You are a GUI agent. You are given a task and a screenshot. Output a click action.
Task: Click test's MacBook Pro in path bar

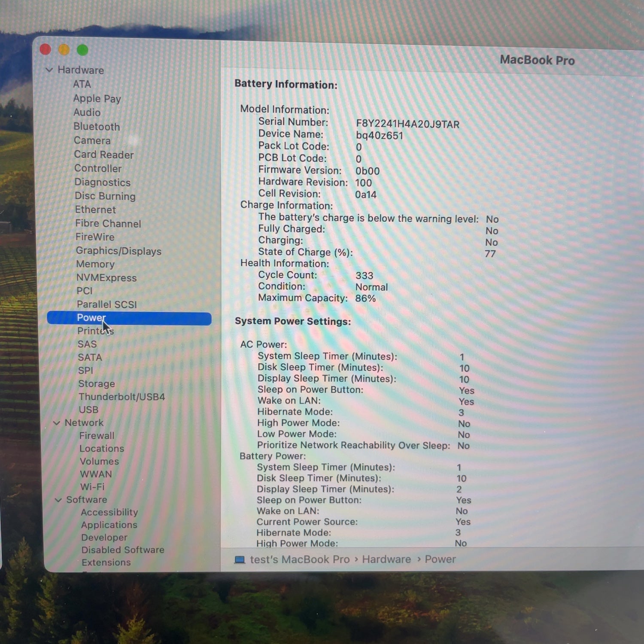tap(300, 560)
